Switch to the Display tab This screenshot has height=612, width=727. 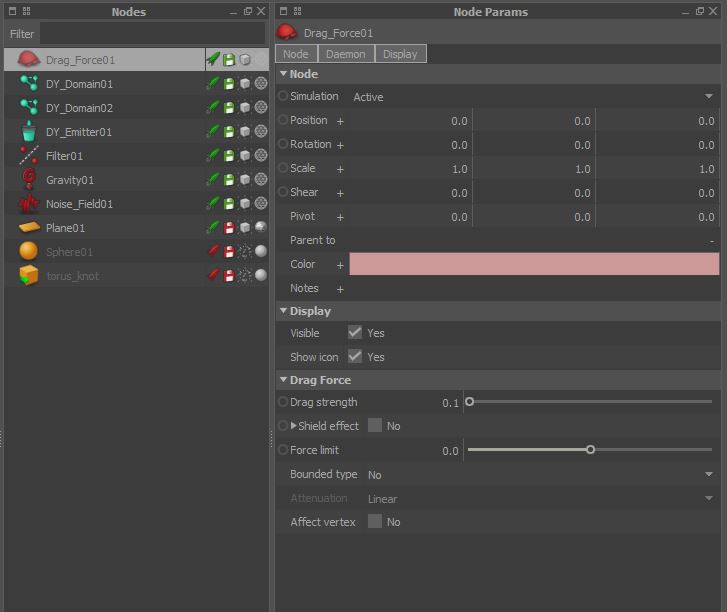coord(401,54)
